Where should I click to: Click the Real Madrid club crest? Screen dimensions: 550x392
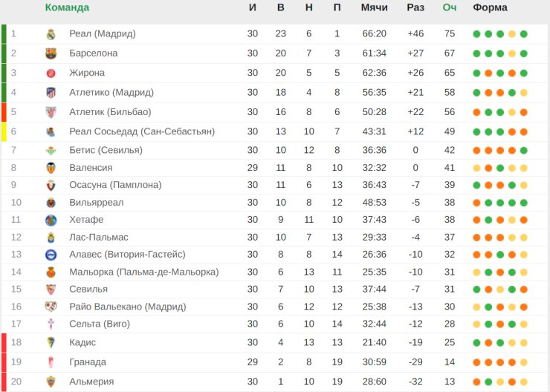(x=51, y=34)
